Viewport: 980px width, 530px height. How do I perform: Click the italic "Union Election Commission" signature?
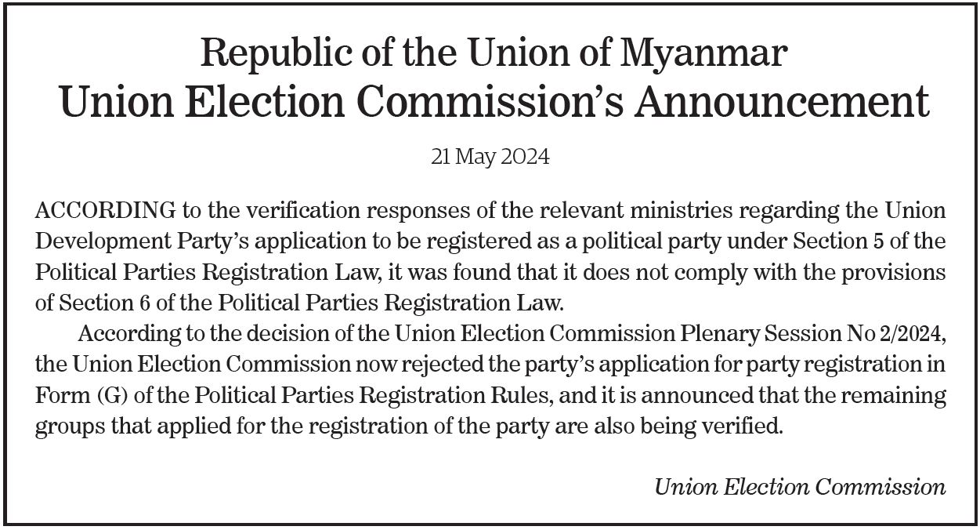[800, 487]
